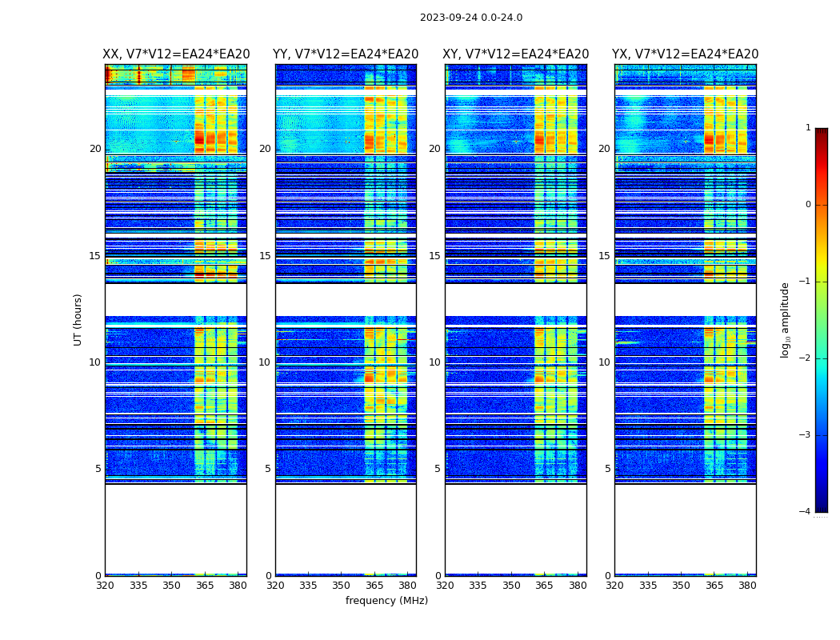Click the 350 tick under YY panel
840x640 pixels.
tap(342, 586)
